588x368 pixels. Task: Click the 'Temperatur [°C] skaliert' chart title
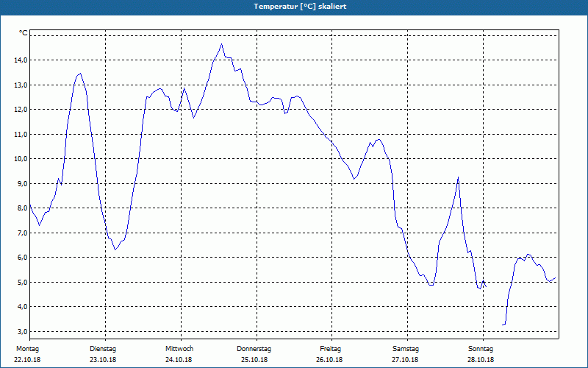coord(300,7)
